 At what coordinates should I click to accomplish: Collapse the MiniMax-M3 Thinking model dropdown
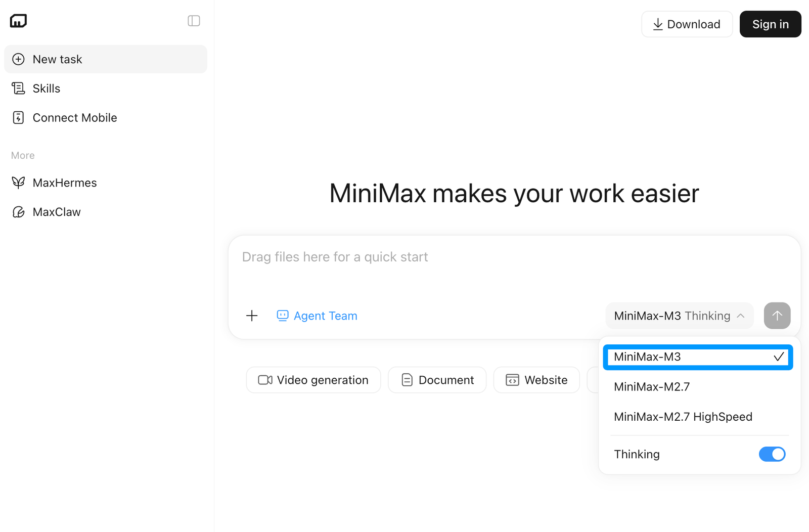point(679,316)
